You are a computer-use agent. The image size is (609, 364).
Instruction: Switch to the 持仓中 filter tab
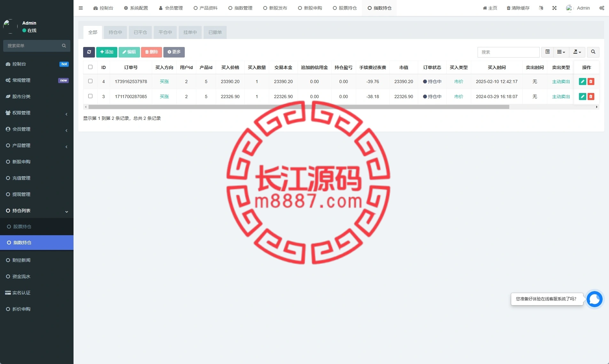pyautogui.click(x=115, y=32)
